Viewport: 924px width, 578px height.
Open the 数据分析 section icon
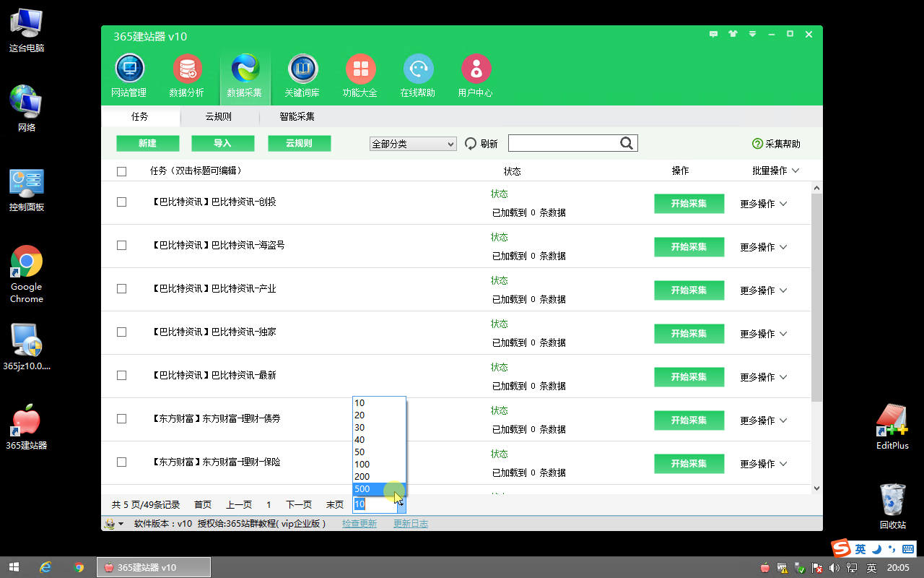(187, 69)
